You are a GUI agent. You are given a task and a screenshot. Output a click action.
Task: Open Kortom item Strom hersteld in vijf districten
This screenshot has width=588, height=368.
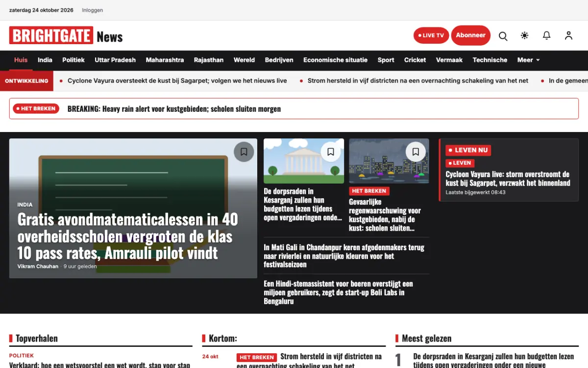click(x=309, y=361)
